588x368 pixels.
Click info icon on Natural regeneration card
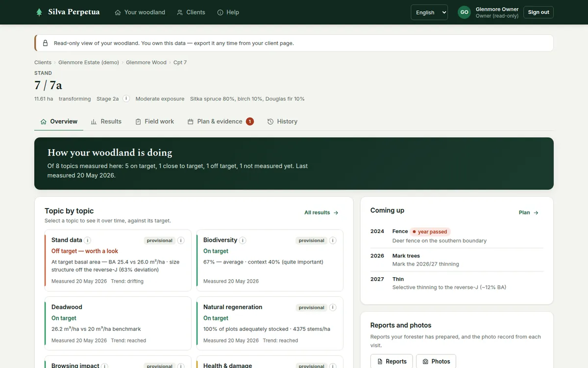[x=333, y=308]
